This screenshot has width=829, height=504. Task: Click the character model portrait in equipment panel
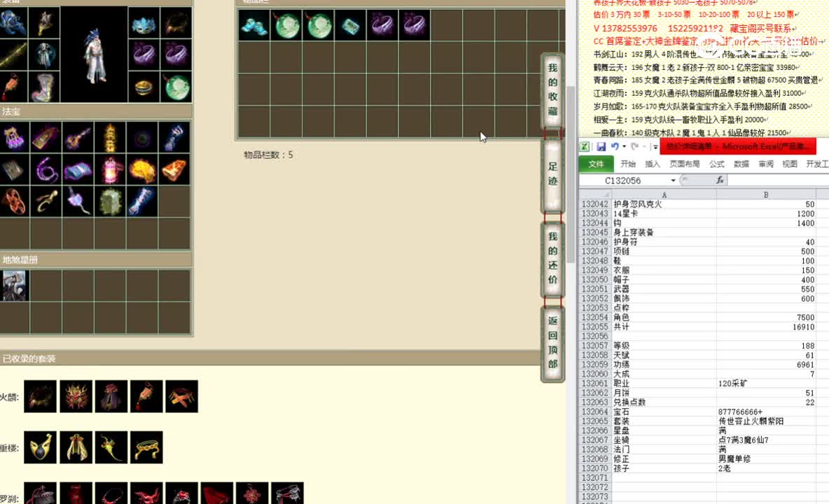(94, 55)
